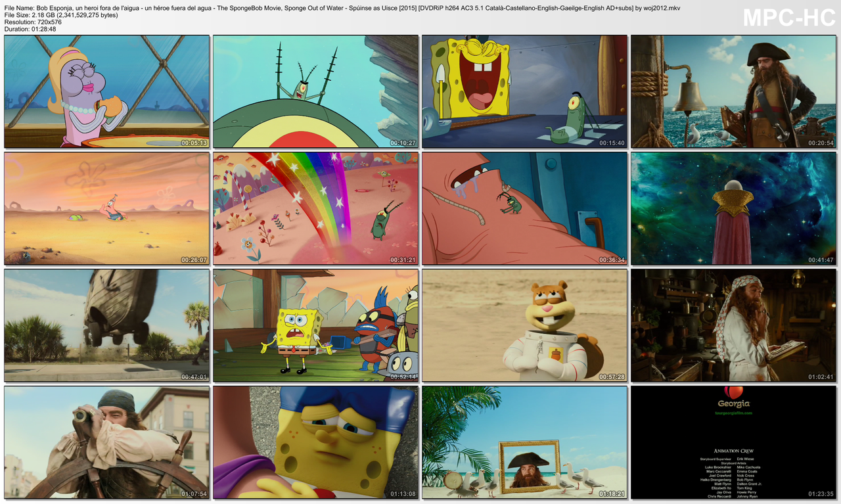Select the laughing SpongeBob frame at 00:15:40
Viewport: 841px width, 504px height.
[x=524, y=91]
